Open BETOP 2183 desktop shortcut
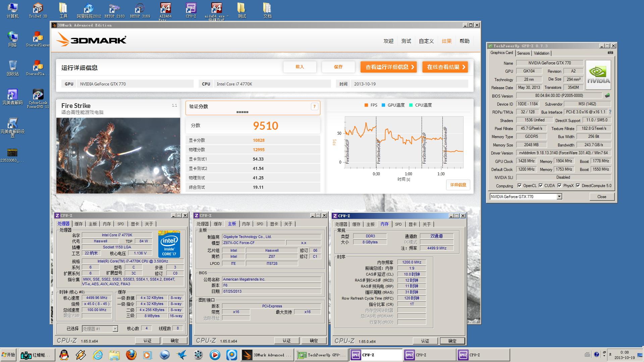644x362 pixels. pos(114,10)
